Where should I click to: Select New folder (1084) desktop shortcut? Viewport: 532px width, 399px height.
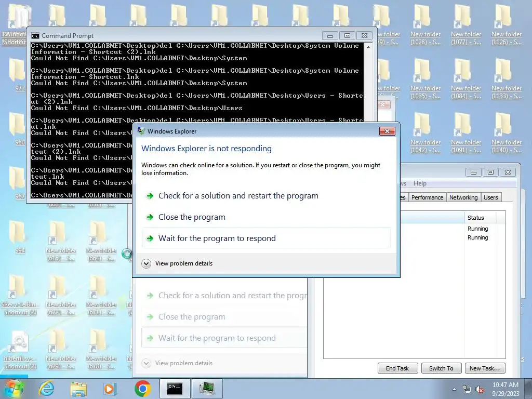coord(466,80)
